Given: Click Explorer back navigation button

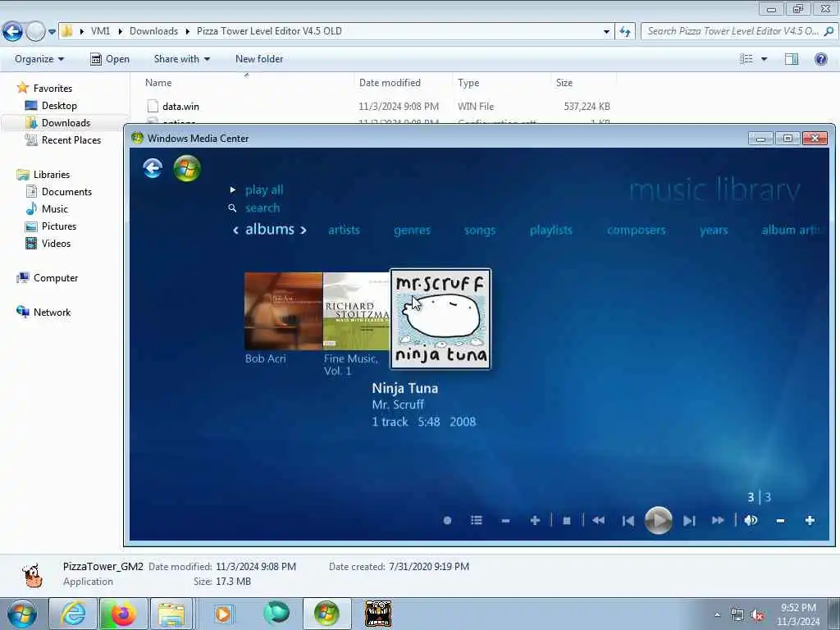Looking at the screenshot, I should [x=12, y=32].
